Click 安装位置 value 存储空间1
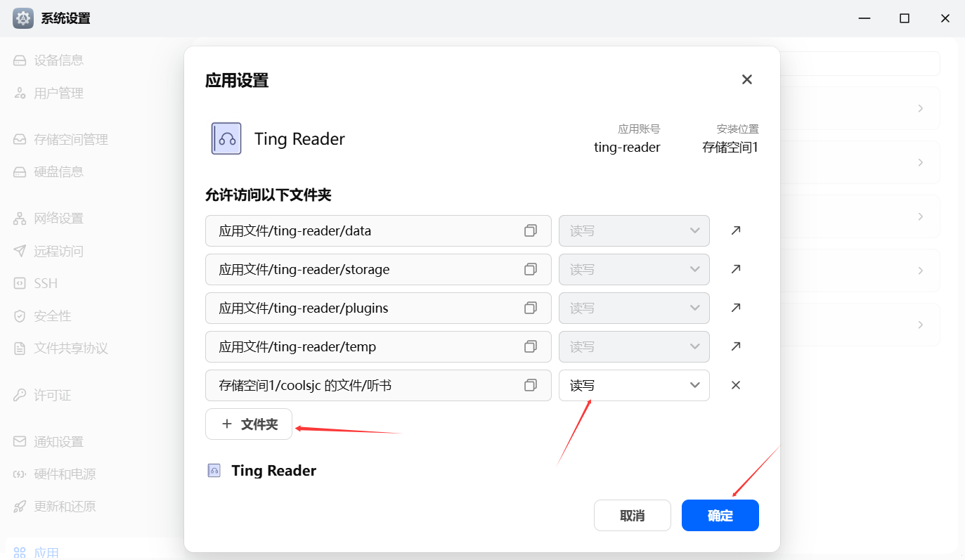 click(730, 147)
